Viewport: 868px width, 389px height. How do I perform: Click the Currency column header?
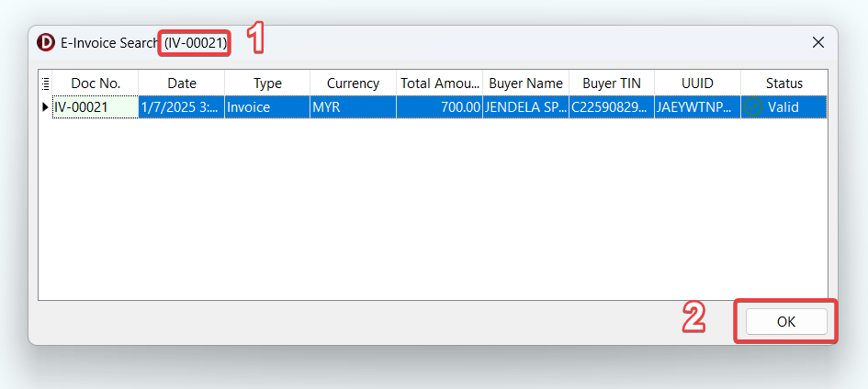(353, 83)
